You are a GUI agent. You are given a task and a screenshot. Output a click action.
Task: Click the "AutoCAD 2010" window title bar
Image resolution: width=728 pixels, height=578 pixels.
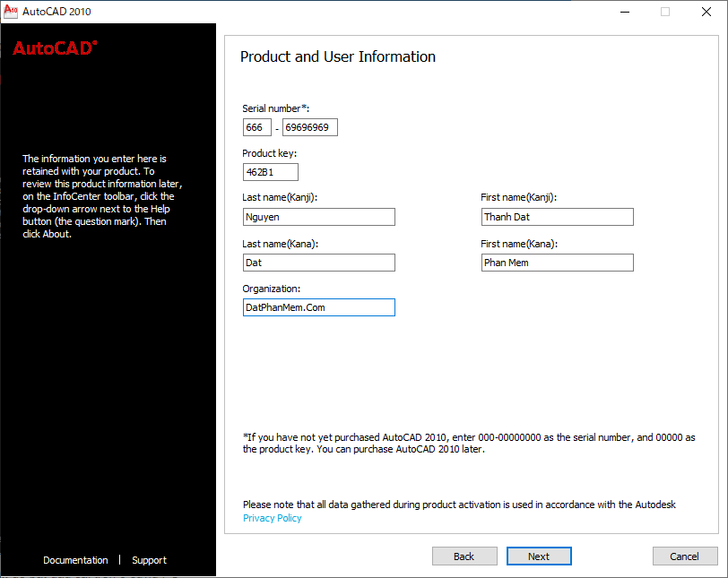click(314, 12)
